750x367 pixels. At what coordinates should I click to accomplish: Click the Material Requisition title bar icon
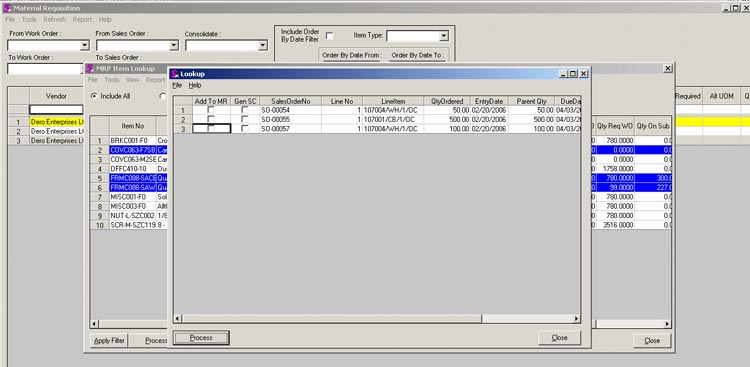pyautogui.click(x=7, y=8)
